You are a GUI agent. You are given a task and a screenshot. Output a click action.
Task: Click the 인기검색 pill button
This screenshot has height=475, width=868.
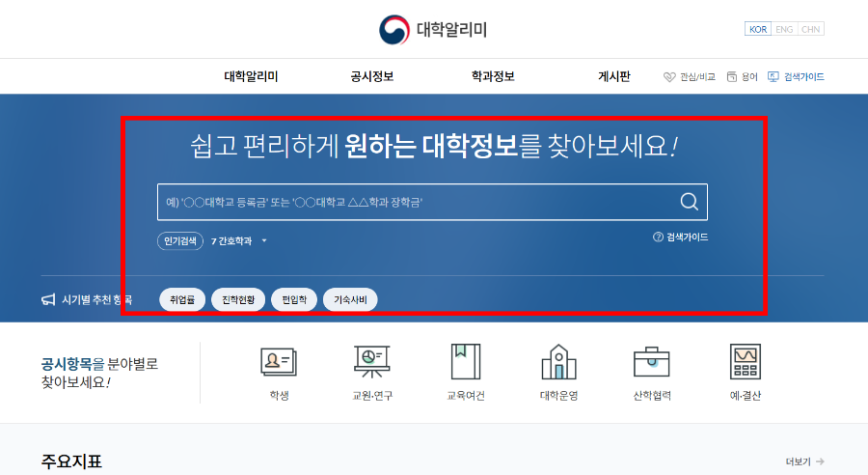[x=180, y=241]
